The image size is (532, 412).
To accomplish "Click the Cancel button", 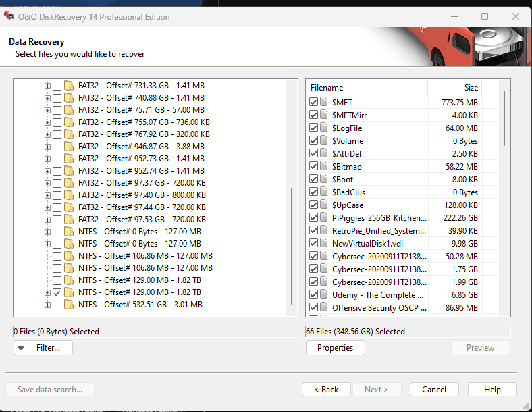I will tap(434, 390).
